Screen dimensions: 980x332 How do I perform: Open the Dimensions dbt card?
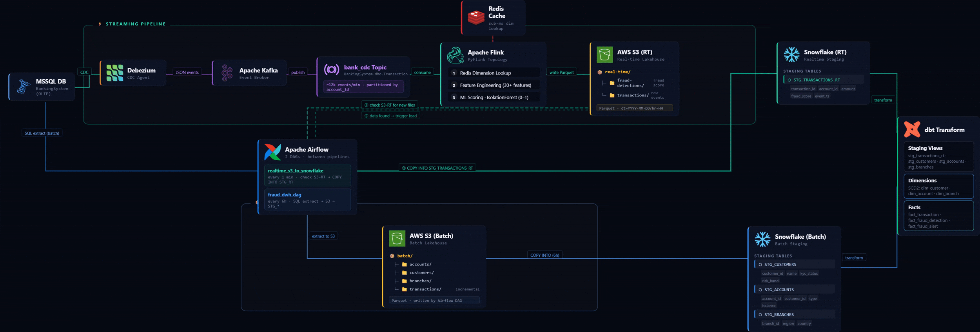pos(938,186)
